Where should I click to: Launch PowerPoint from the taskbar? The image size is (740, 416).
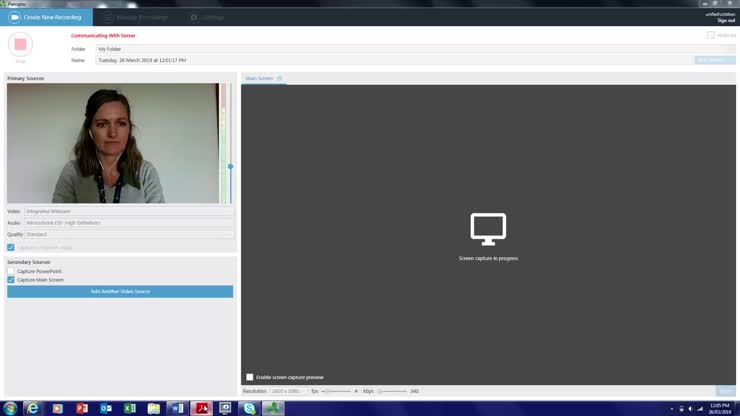click(81, 408)
